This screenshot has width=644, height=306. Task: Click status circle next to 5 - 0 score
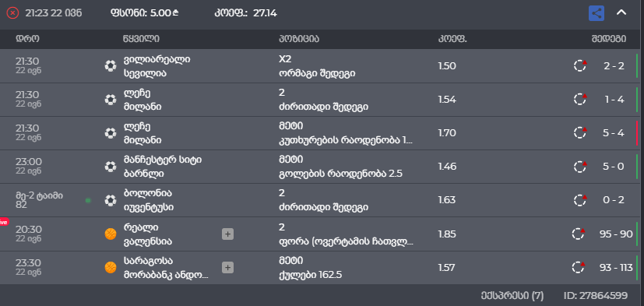(x=580, y=167)
